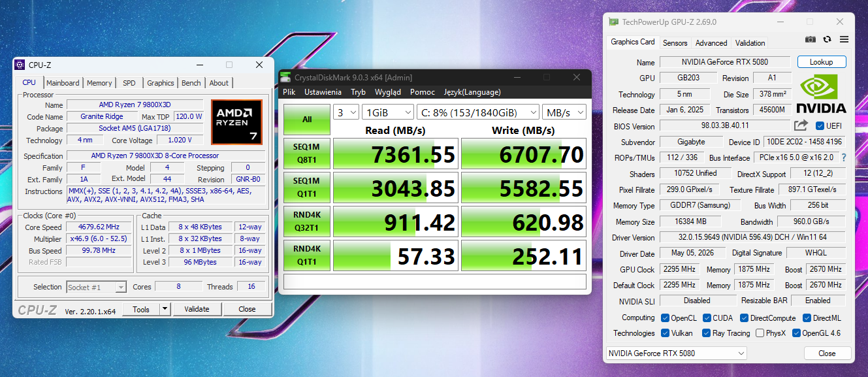Click the NVIDIA logo in GPU-Z
Image resolution: width=868 pixels, height=377 pixels.
[x=821, y=93]
